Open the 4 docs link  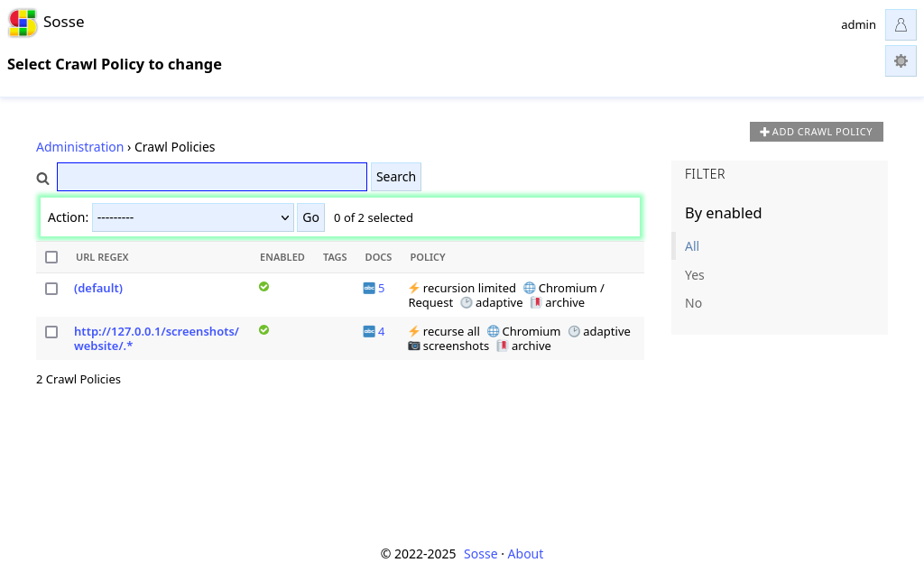pos(382,332)
